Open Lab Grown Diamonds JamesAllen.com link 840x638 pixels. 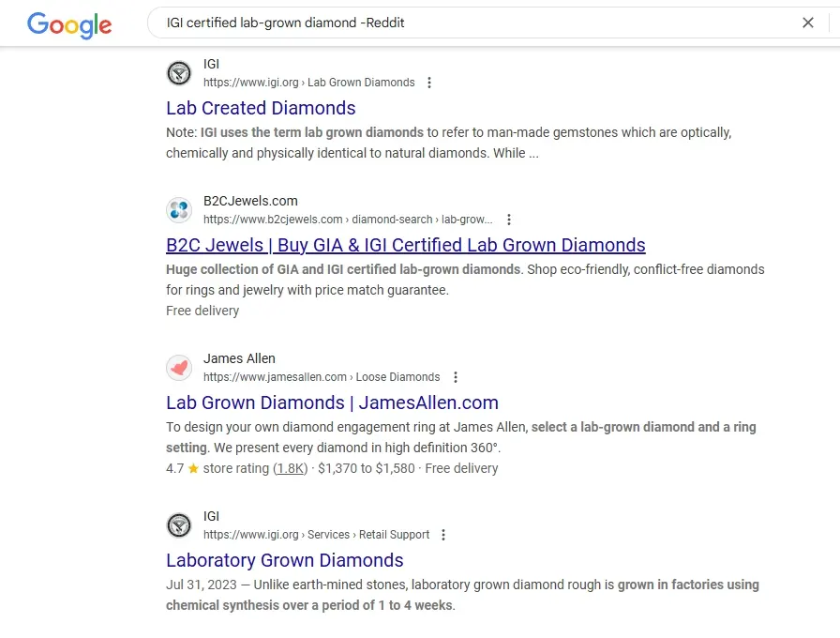tap(332, 403)
